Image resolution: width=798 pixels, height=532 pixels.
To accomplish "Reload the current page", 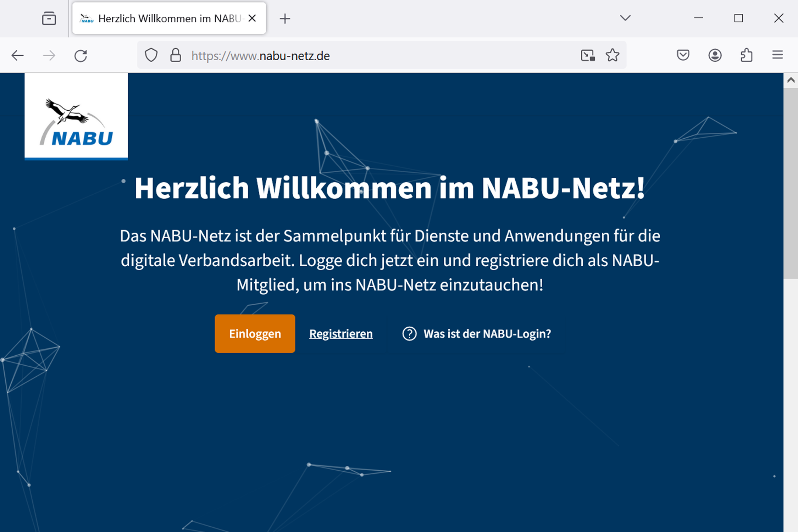I will [x=81, y=56].
